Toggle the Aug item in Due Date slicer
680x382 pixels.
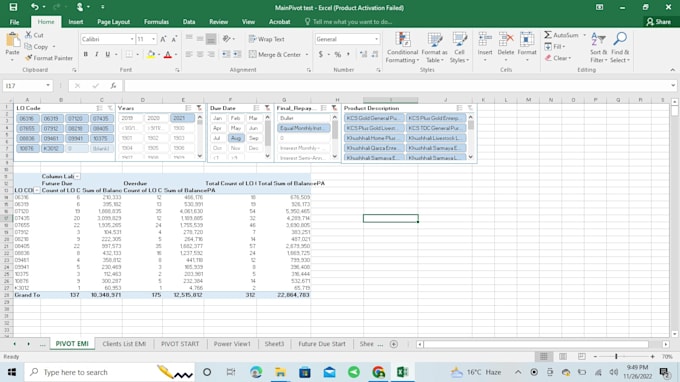[x=235, y=138]
